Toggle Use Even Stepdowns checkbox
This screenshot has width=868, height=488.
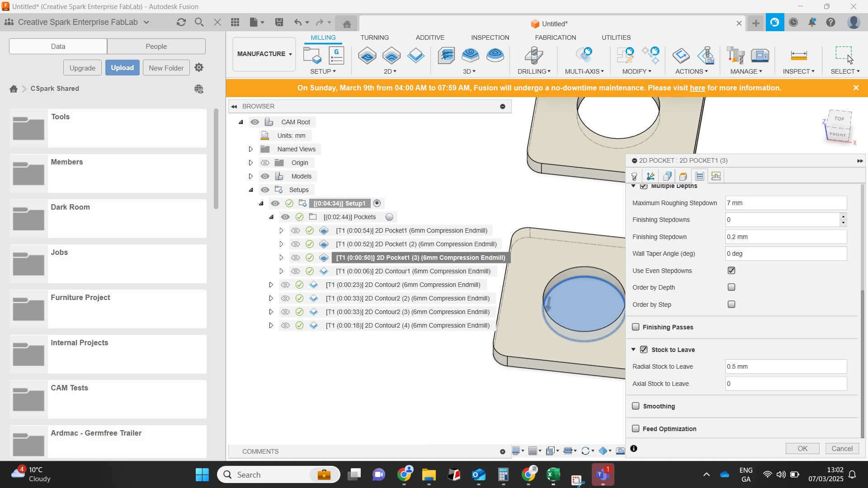coord(731,270)
